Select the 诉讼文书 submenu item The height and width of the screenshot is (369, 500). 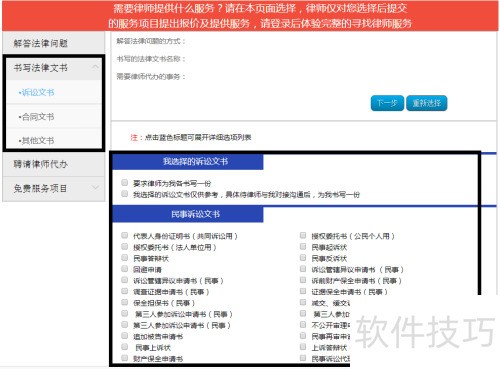pyautogui.click(x=37, y=92)
